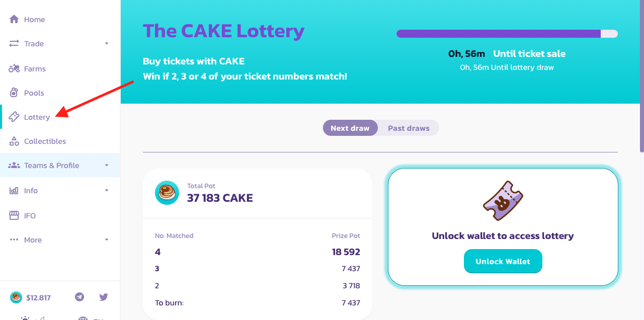The width and height of the screenshot is (644, 320).
Task: Toggle the light/dark theme switch
Action: pyautogui.click(x=32, y=318)
